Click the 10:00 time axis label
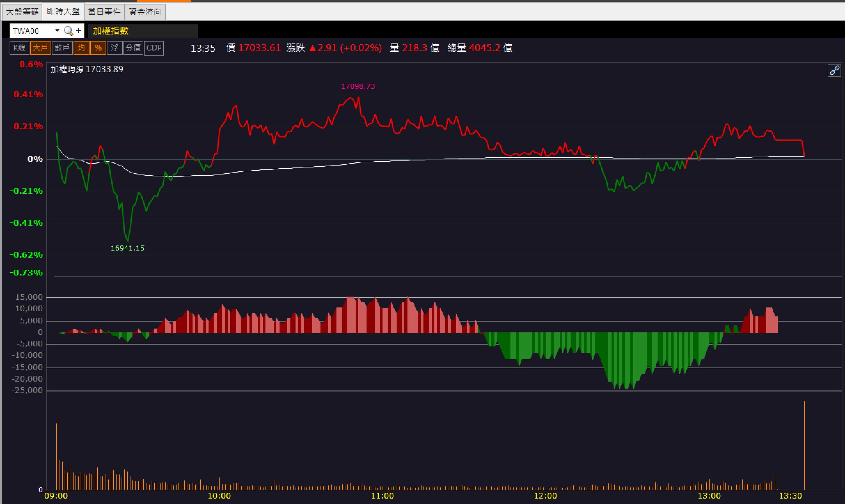The image size is (845, 504). pyautogui.click(x=219, y=496)
